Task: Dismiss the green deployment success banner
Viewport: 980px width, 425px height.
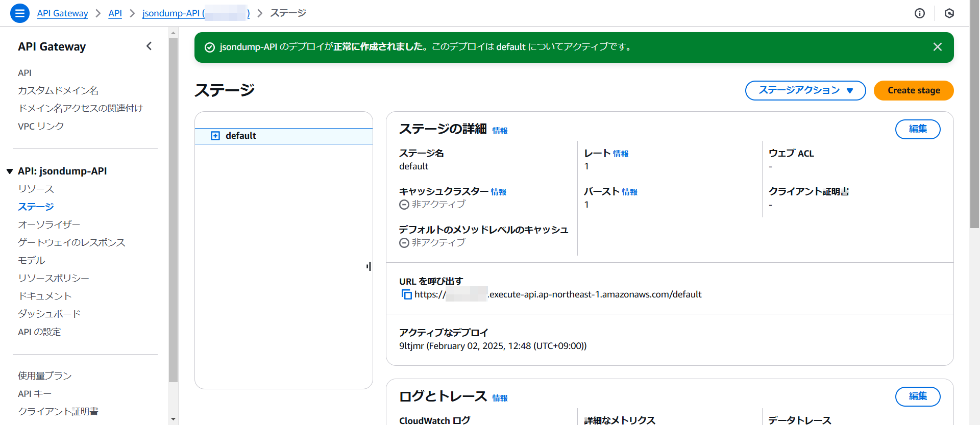Action: click(x=937, y=47)
